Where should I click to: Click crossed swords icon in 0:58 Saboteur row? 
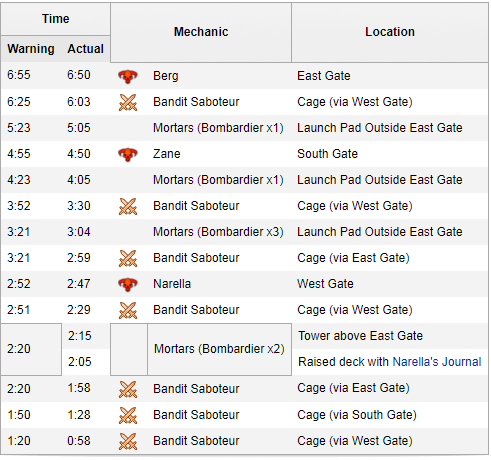128,441
